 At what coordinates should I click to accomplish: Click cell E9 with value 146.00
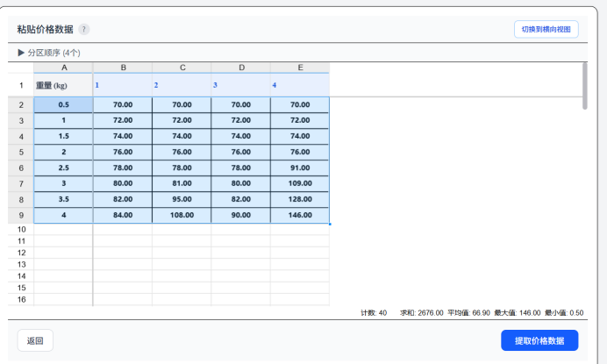tap(300, 215)
